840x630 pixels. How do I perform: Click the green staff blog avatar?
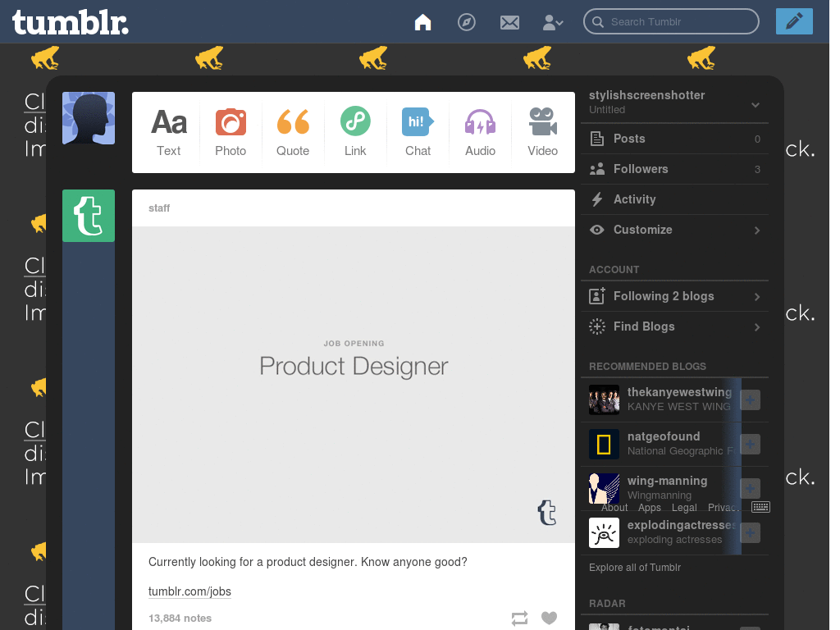point(89,216)
